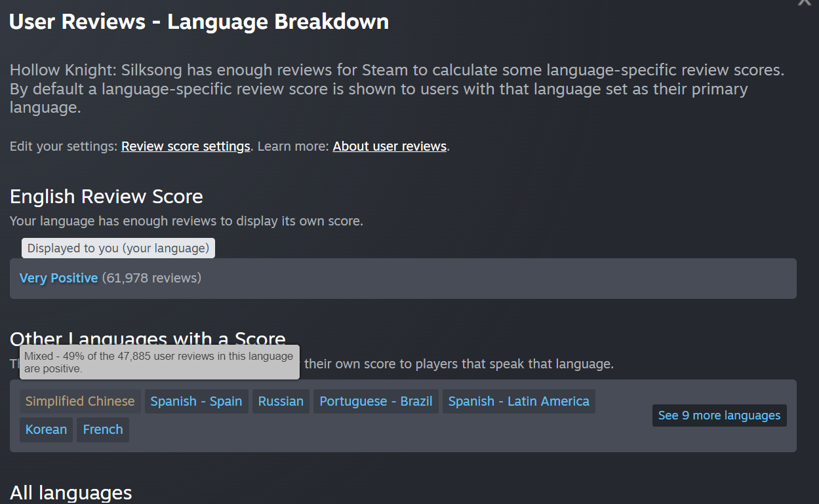The image size is (819, 504).
Task: Click the Mixed 49% tooltip text
Action: [159, 362]
